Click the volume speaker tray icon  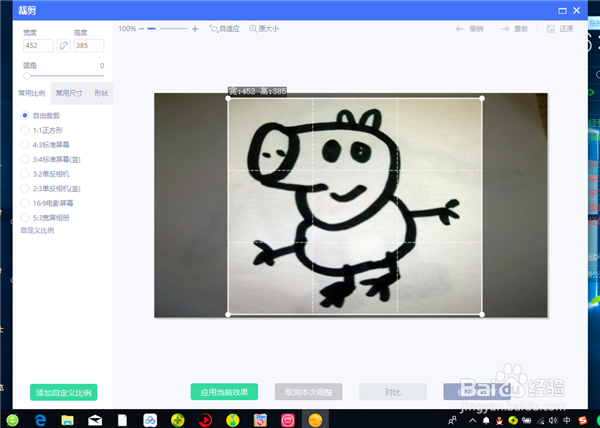pos(553,421)
